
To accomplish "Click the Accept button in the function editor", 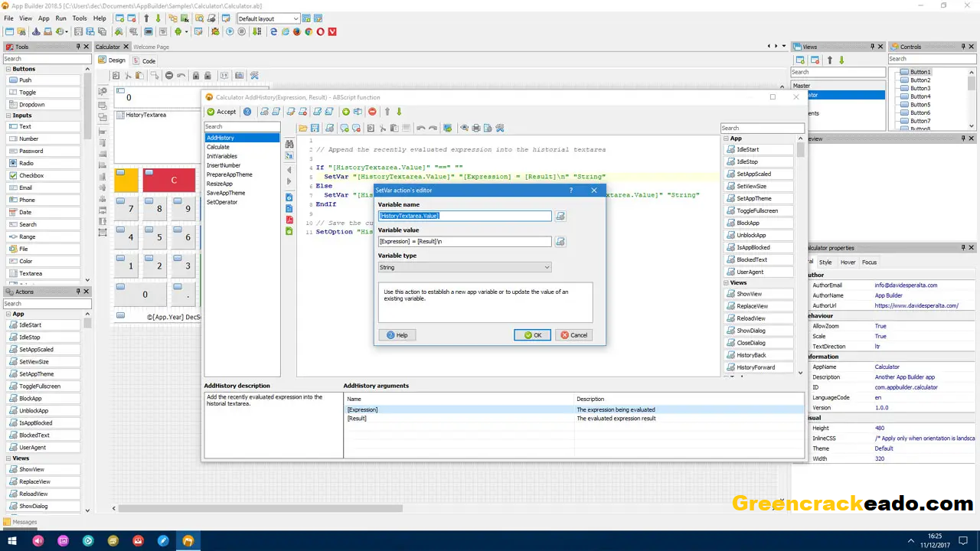I will [223, 112].
